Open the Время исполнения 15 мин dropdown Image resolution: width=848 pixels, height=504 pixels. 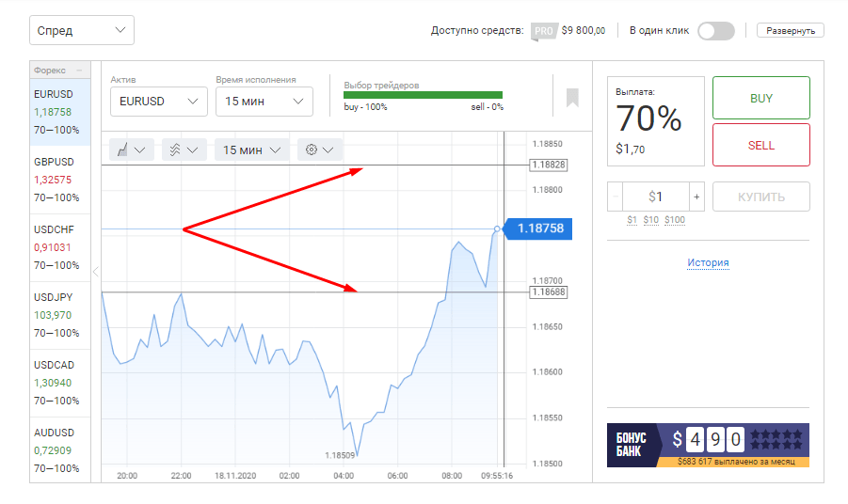tap(264, 101)
